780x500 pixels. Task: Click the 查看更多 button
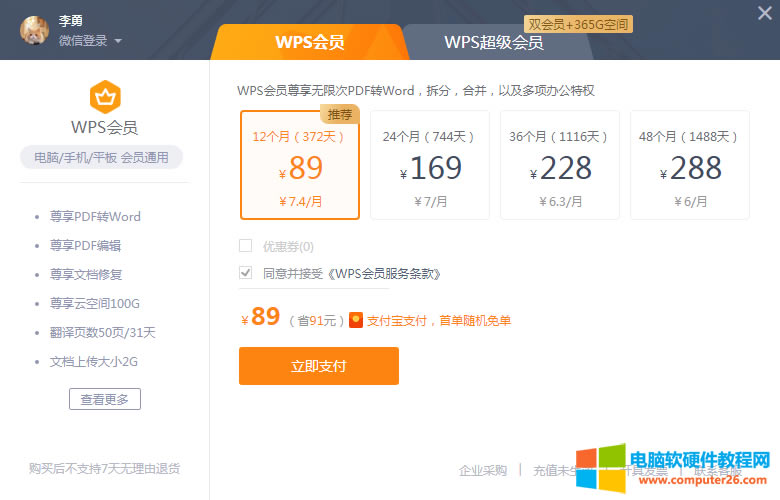104,399
